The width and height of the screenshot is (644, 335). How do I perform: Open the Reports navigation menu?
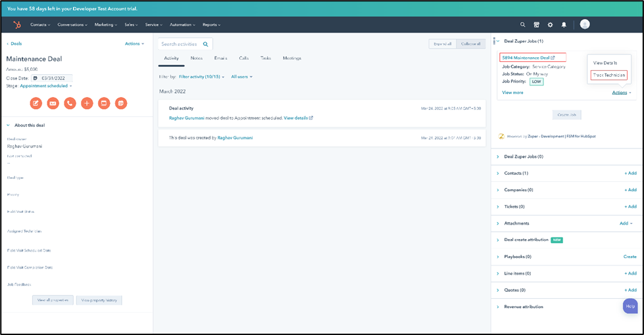click(211, 24)
